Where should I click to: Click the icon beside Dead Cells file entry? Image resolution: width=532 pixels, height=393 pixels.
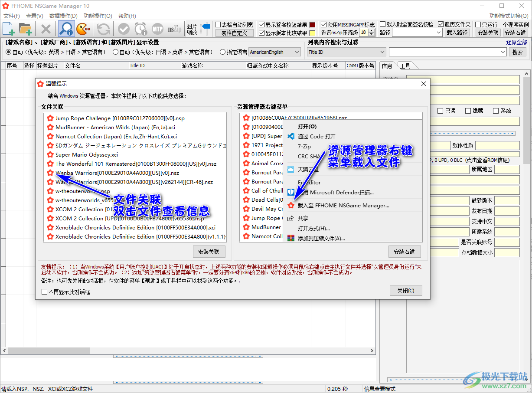246,200
